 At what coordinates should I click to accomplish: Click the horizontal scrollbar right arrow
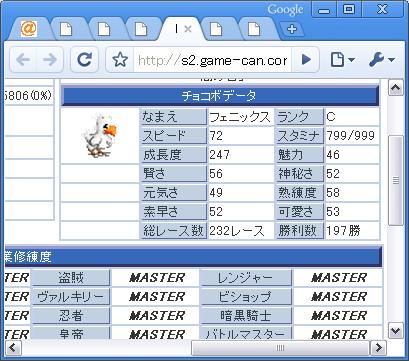(x=379, y=348)
